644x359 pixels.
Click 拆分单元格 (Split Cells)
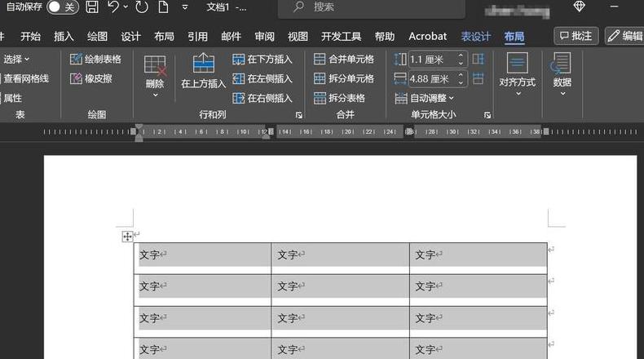pos(344,78)
